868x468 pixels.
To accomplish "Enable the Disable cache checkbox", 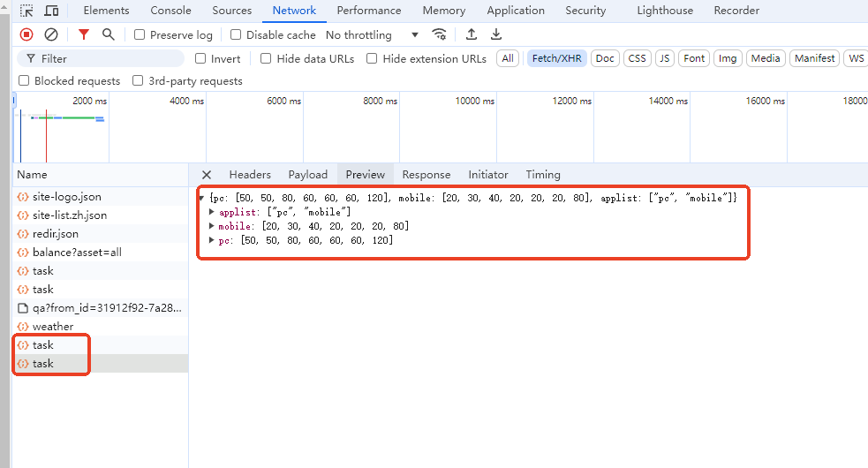I will click(x=236, y=35).
